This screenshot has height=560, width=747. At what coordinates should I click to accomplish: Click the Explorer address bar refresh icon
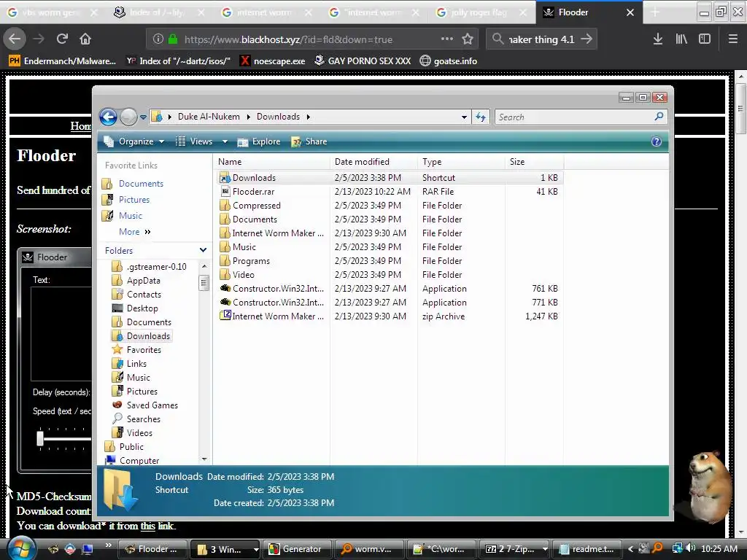pyautogui.click(x=481, y=117)
